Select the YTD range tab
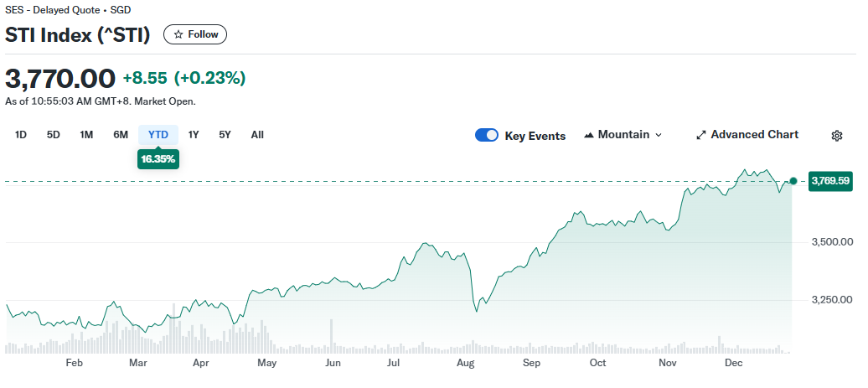Image resolution: width=868 pixels, height=388 pixels. pos(158,135)
